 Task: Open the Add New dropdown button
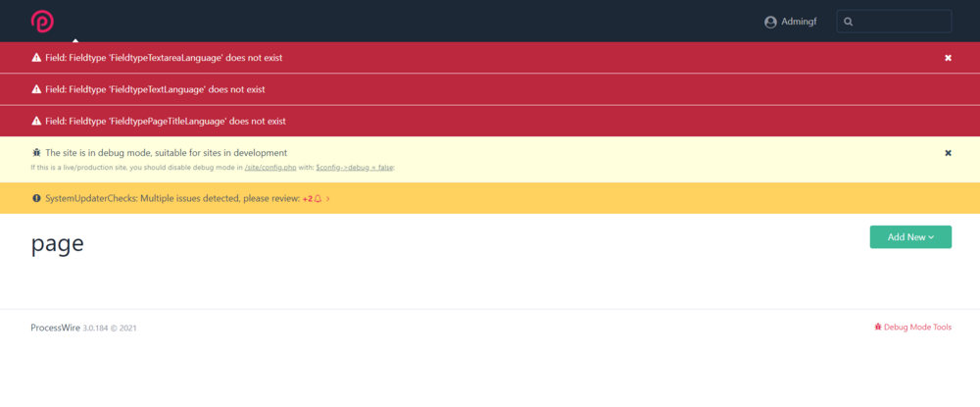click(x=910, y=237)
